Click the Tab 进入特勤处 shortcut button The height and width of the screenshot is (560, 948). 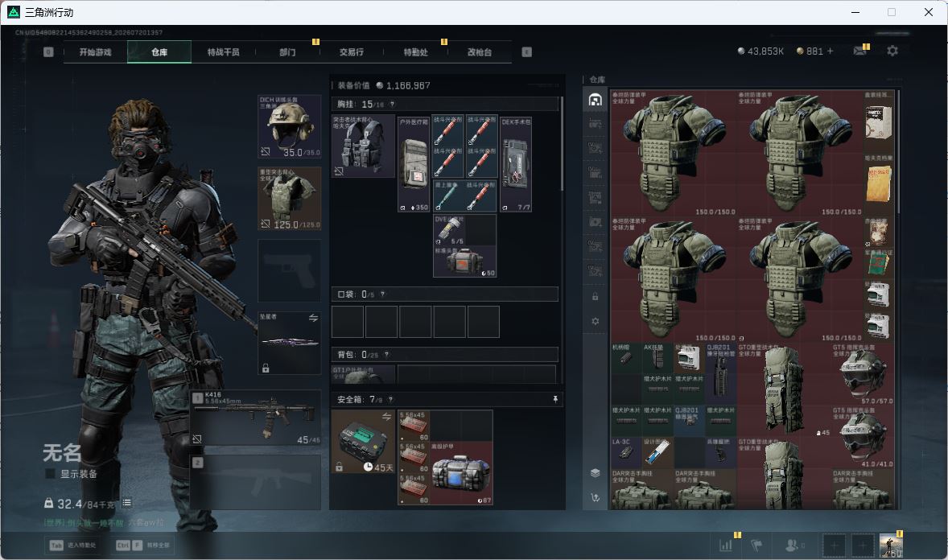click(x=73, y=546)
